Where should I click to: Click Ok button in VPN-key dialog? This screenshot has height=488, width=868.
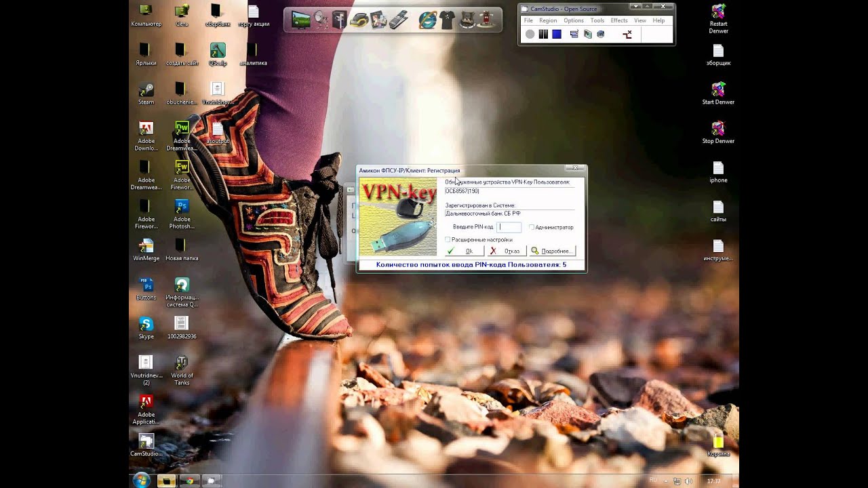click(x=464, y=251)
